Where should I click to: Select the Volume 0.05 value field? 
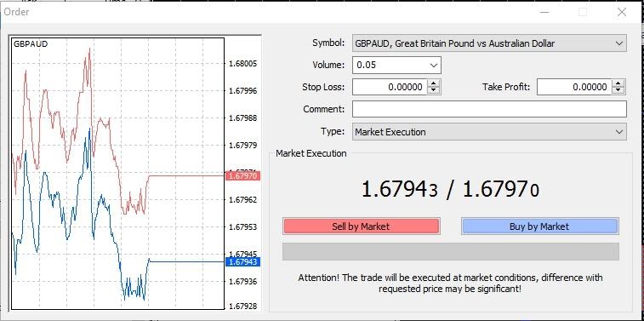(390, 65)
